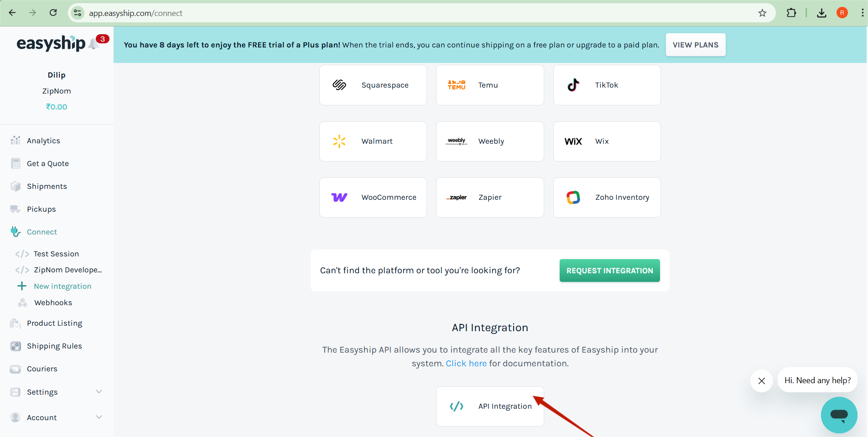The image size is (868, 437).
Task: Click the TikTok logo icon
Action: pyautogui.click(x=573, y=85)
